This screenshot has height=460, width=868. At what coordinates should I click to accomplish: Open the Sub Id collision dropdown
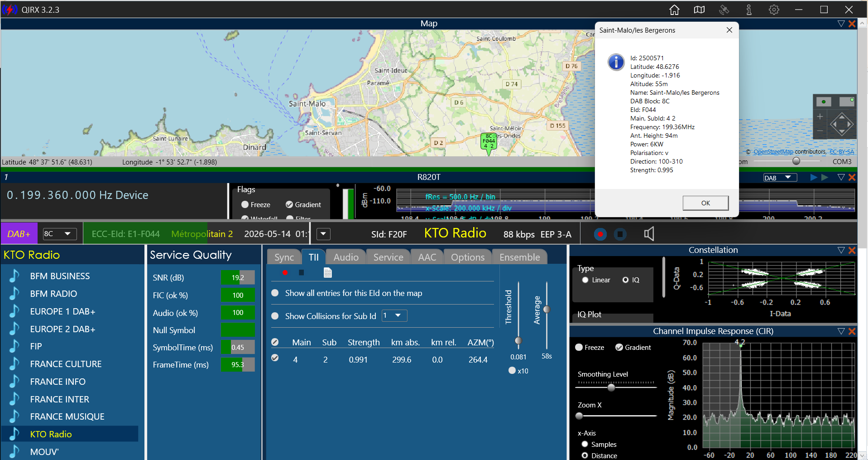click(x=394, y=315)
